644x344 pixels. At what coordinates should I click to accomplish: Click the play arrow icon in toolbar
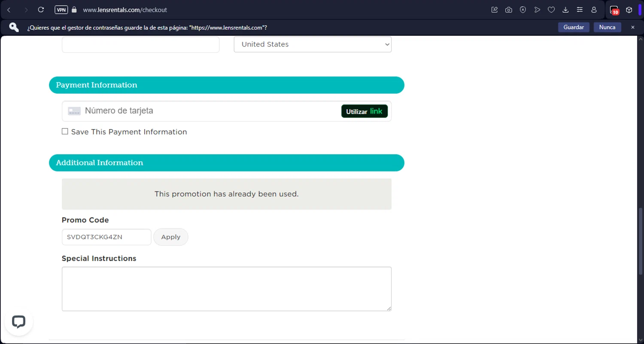(537, 10)
